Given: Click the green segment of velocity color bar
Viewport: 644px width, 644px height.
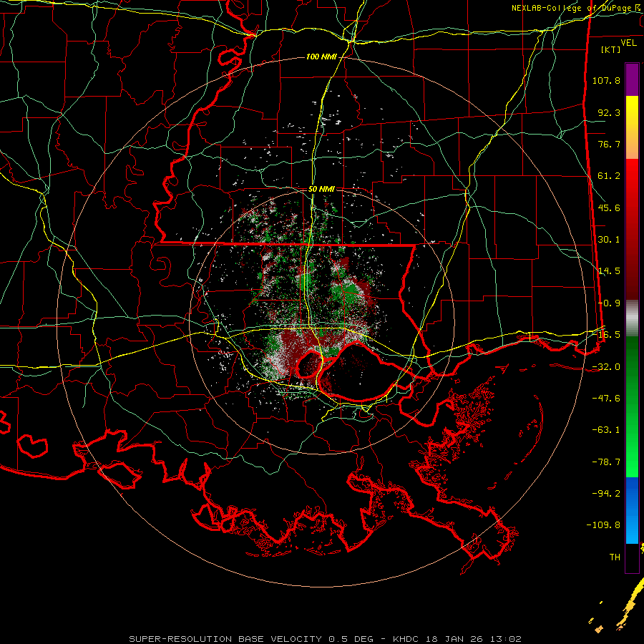Looking at the screenshot, I should pyautogui.click(x=632, y=406).
